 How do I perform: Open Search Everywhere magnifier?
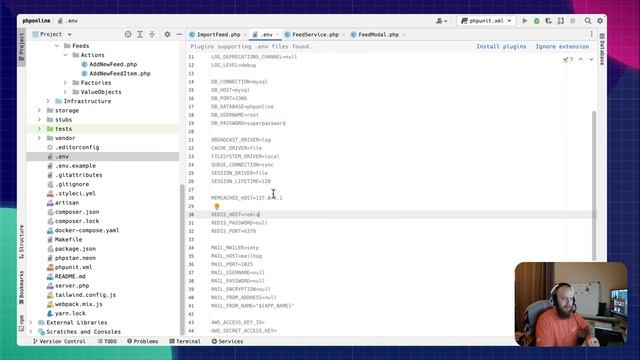588,21
